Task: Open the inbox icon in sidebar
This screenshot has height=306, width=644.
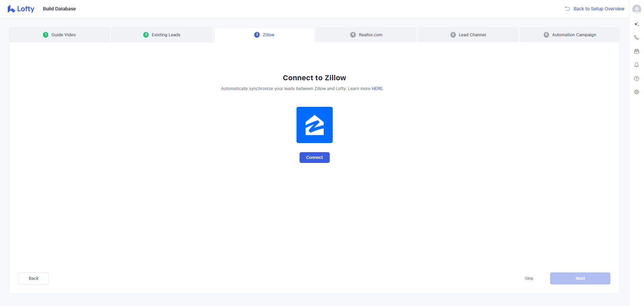Action: (636, 51)
